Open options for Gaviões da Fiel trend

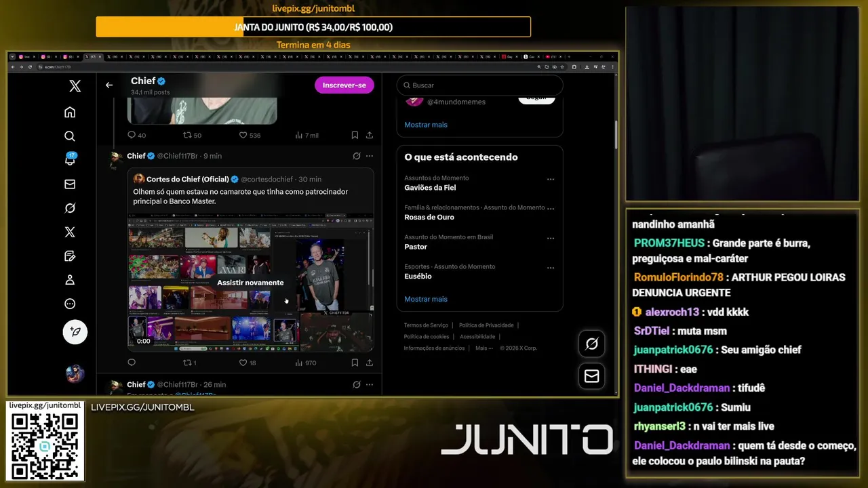[551, 180]
